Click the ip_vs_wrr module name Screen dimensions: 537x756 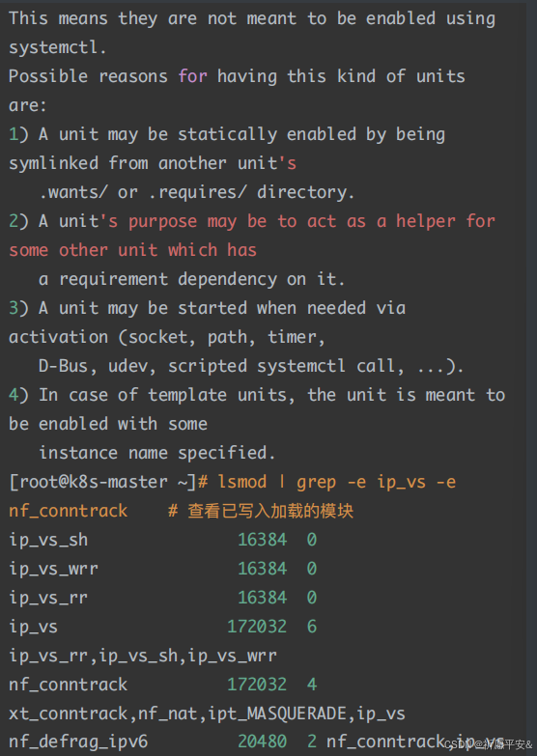[53, 569]
